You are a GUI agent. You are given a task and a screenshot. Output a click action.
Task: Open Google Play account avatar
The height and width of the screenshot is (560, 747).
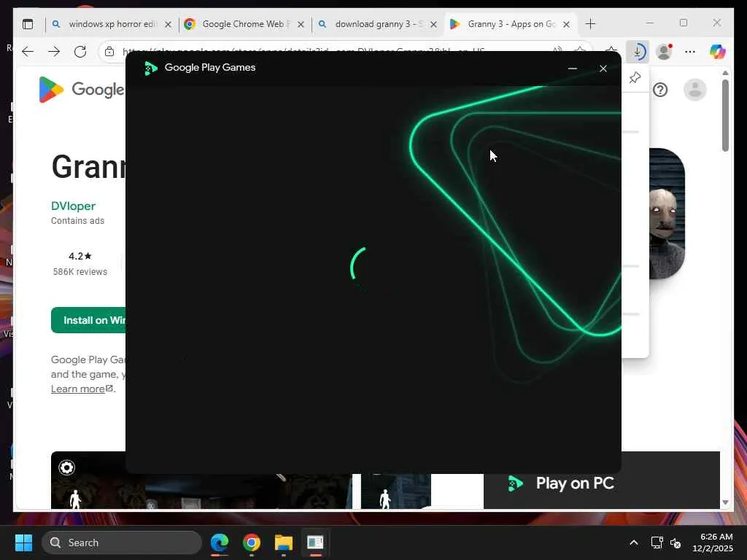tap(695, 90)
